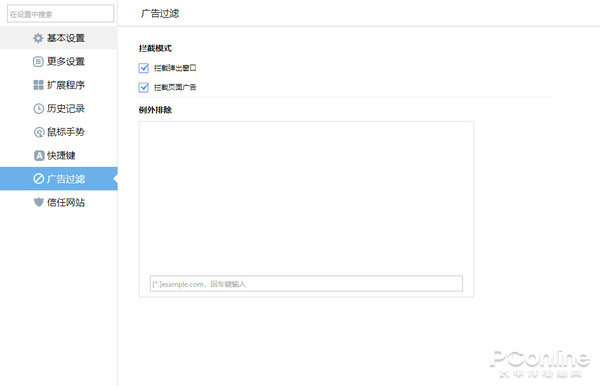Click the 拦截弹出窗口 label text

click(175, 68)
